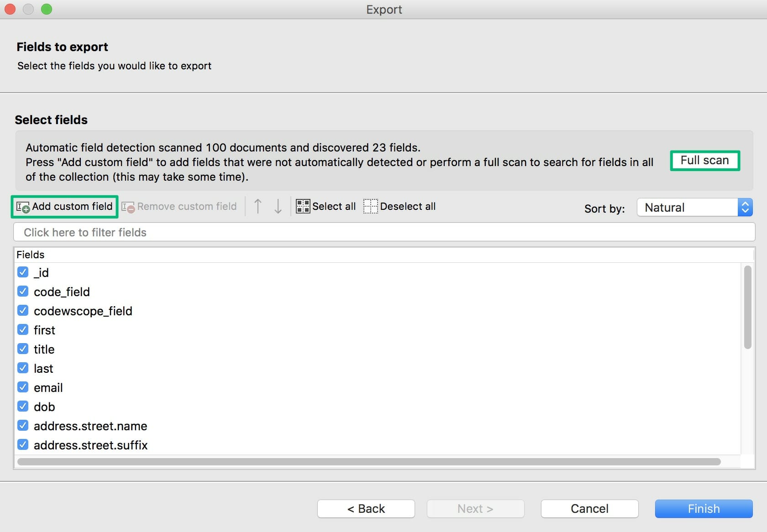The width and height of the screenshot is (767, 532).
Task: Go back with the Back button
Action: click(366, 509)
